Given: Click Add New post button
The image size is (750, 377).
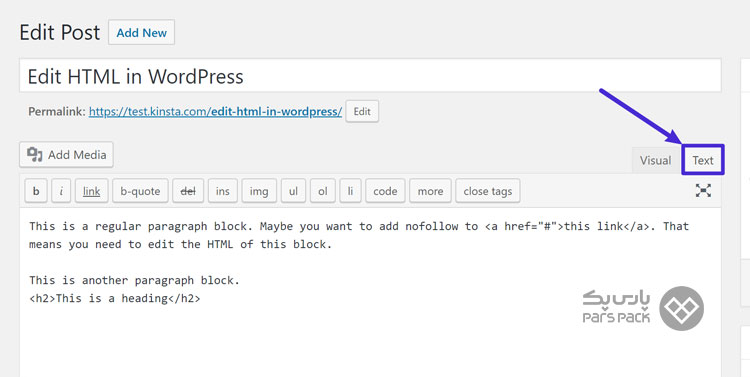Looking at the screenshot, I should [x=142, y=33].
